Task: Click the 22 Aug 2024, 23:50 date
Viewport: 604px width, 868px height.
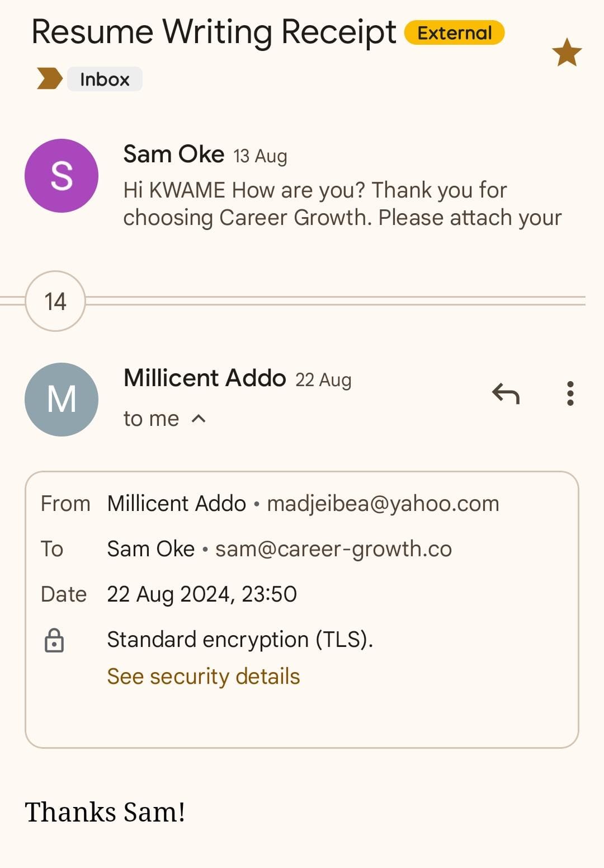Action: coord(202,594)
